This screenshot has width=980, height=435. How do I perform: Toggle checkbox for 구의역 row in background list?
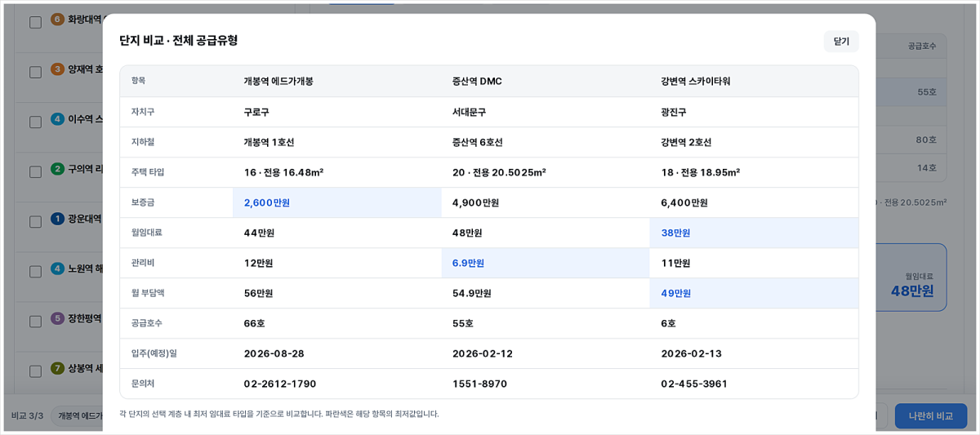(x=35, y=171)
